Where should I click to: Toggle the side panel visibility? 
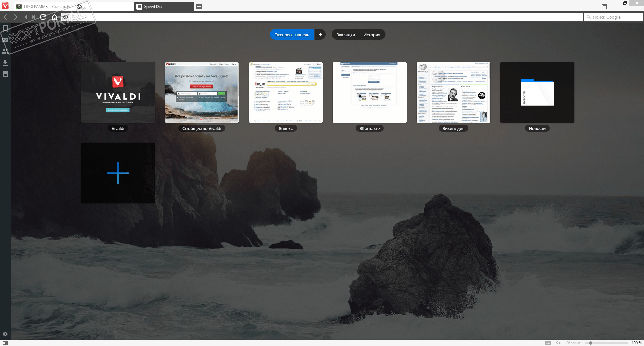coord(5,343)
